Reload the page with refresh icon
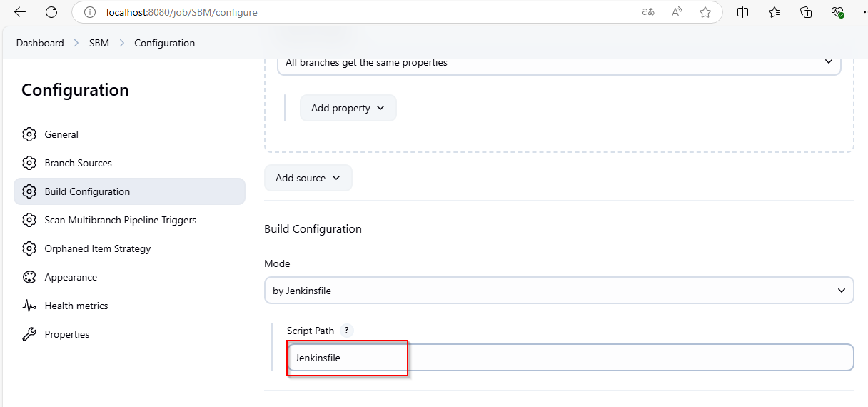 click(51, 12)
